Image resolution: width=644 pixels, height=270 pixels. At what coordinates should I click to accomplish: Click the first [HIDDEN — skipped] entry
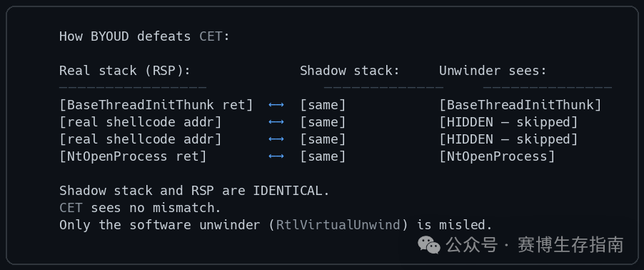point(508,122)
